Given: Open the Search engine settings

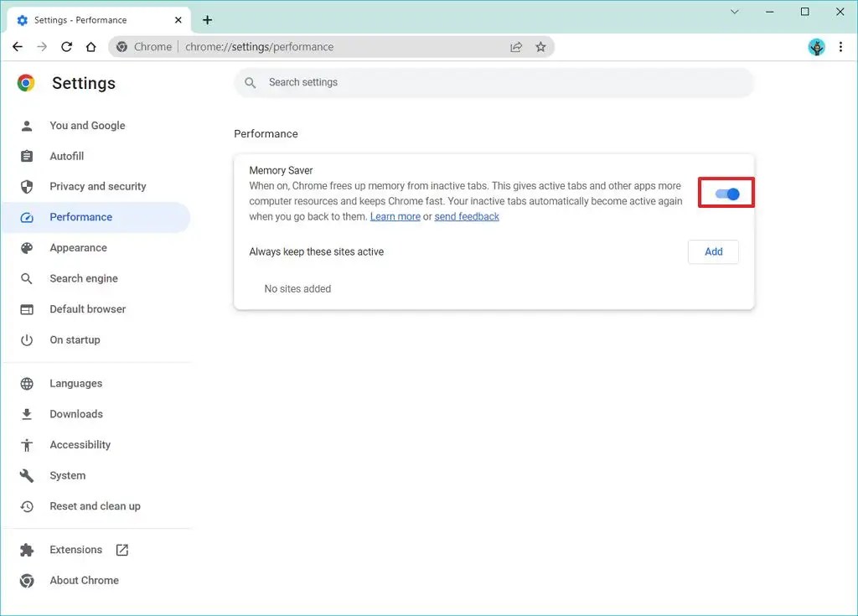Looking at the screenshot, I should pos(84,278).
